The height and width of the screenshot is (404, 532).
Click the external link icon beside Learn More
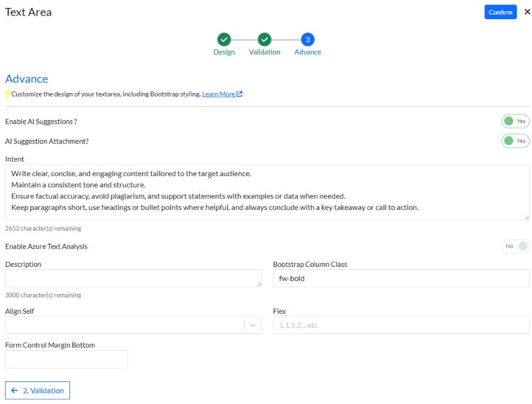[240, 94]
